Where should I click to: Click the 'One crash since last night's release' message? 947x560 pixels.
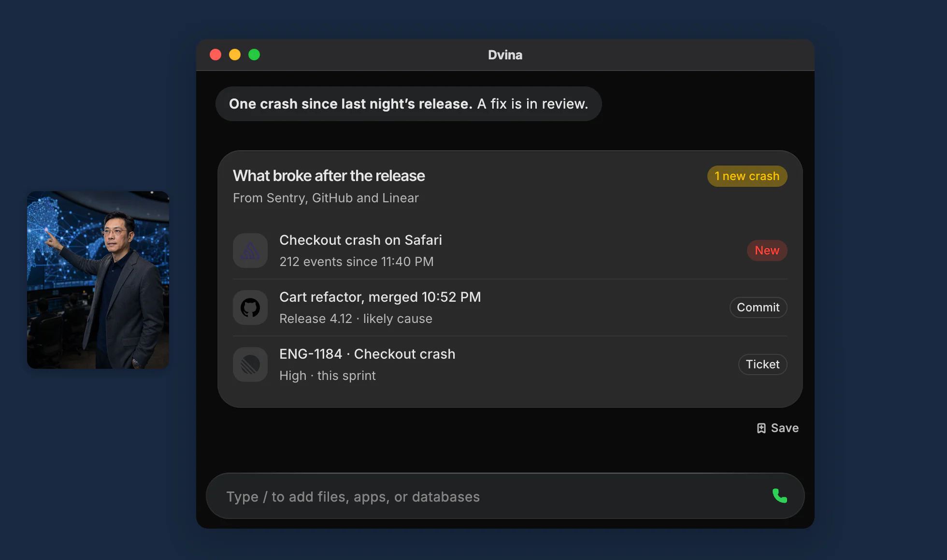pyautogui.click(x=408, y=104)
